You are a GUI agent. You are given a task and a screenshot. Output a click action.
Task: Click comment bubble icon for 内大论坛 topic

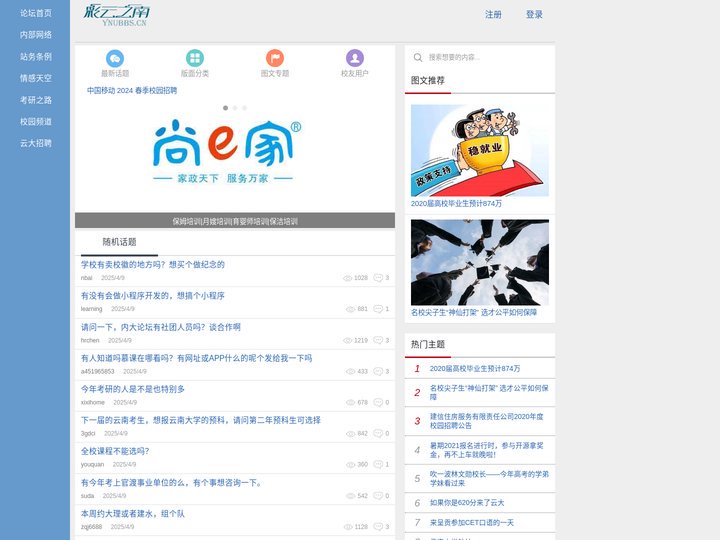pyautogui.click(x=378, y=340)
